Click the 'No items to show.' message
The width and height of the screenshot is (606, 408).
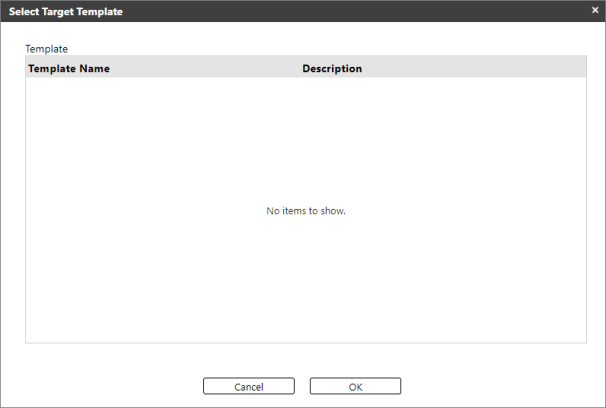coord(306,211)
